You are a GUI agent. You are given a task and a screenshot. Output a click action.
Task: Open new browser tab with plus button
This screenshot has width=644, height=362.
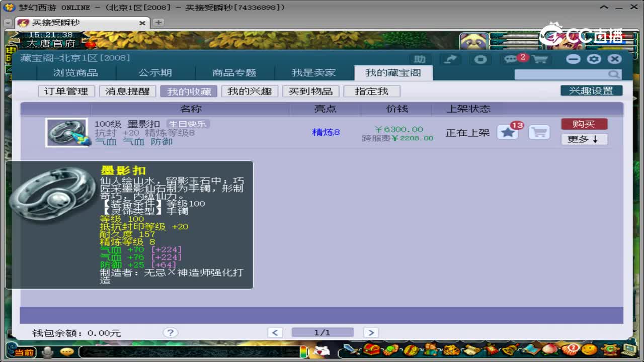tap(158, 23)
